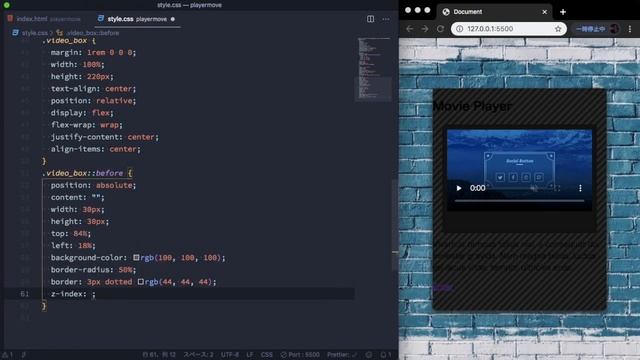This screenshot has height=360, width=640.
Task: Play the video in the Movie Player
Action: click(x=459, y=188)
